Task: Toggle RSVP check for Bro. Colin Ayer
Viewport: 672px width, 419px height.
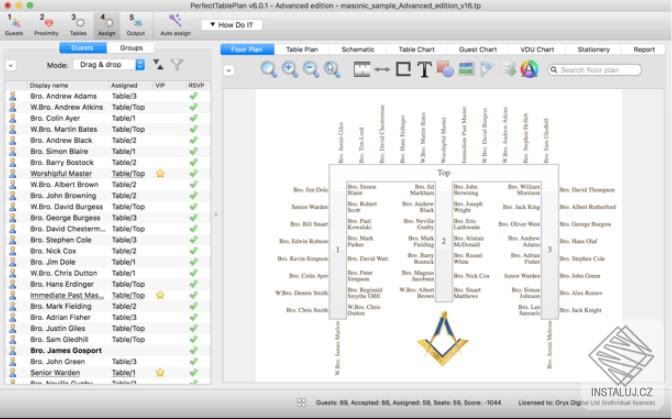Action: [194, 118]
